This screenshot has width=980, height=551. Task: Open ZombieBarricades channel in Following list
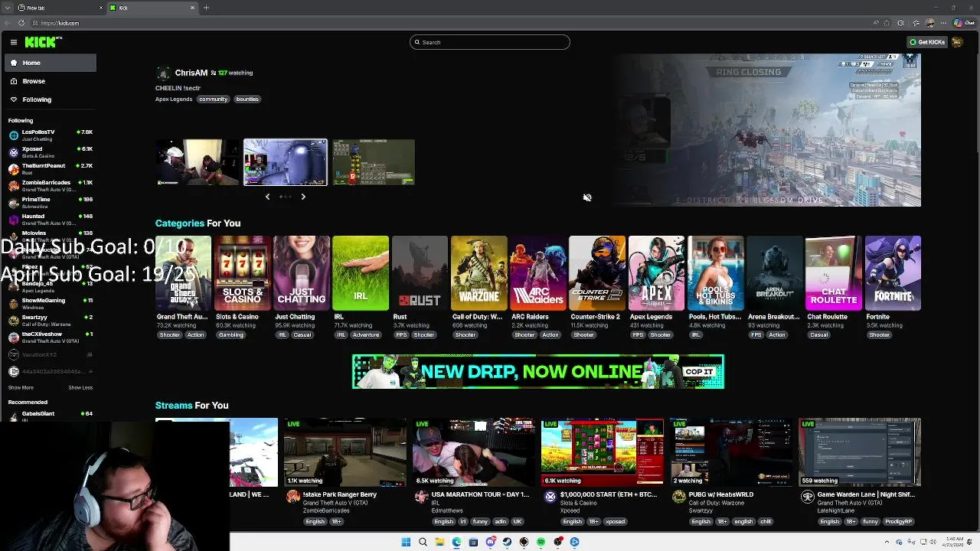tap(51, 186)
